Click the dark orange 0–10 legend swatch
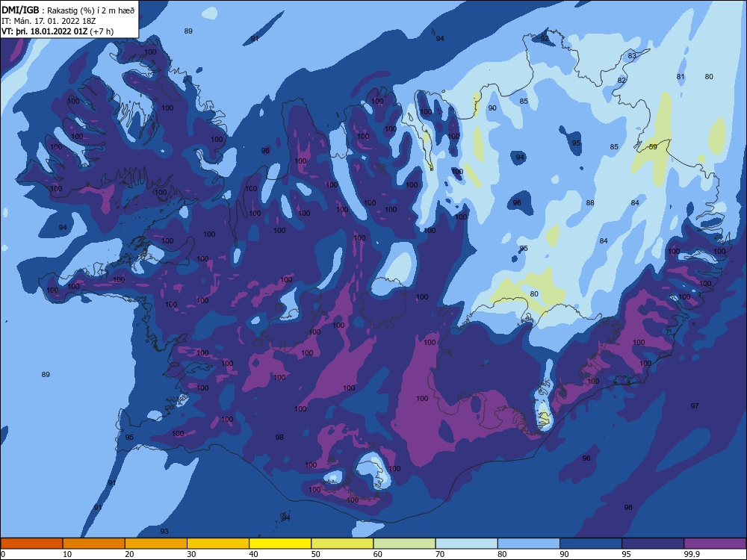 (x=32, y=544)
